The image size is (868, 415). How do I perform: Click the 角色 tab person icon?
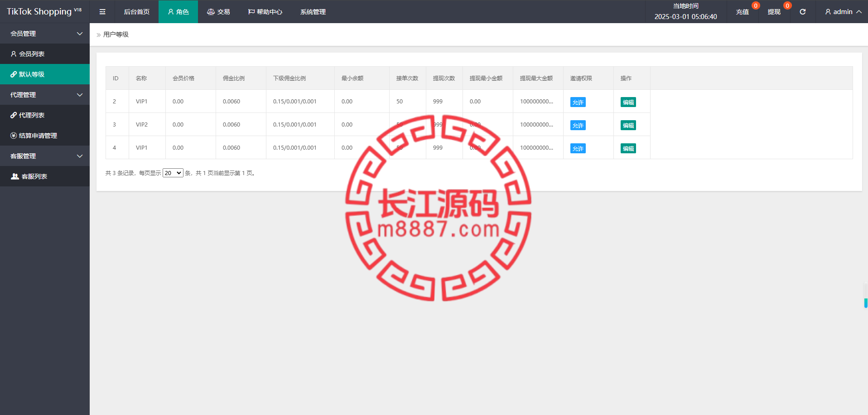point(171,12)
